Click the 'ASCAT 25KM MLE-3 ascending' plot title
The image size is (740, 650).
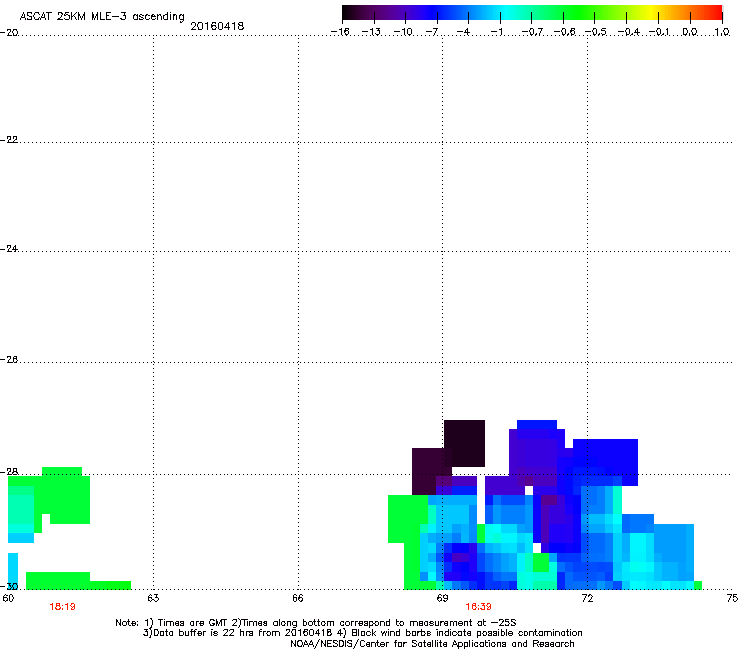tap(102, 17)
